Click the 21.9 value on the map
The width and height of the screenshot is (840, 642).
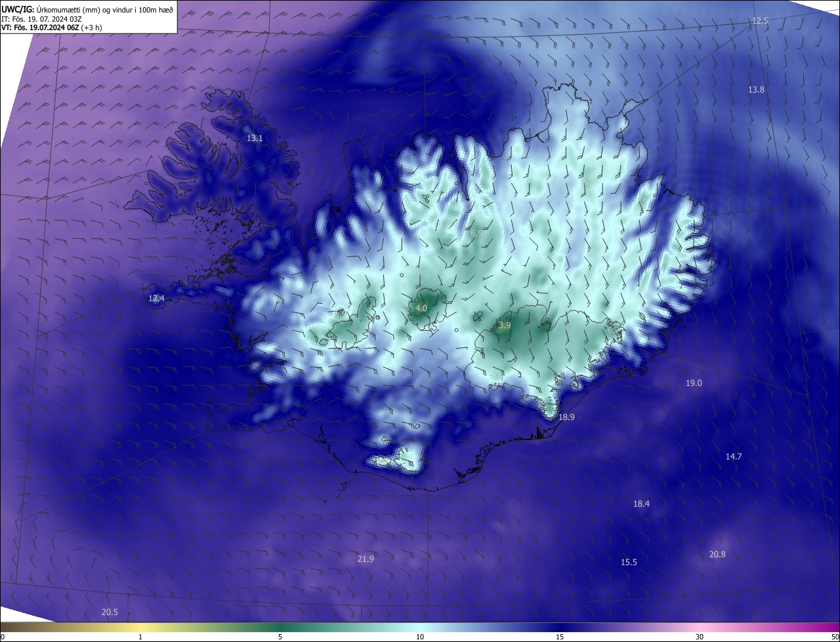pyautogui.click(x=366, y=559)
